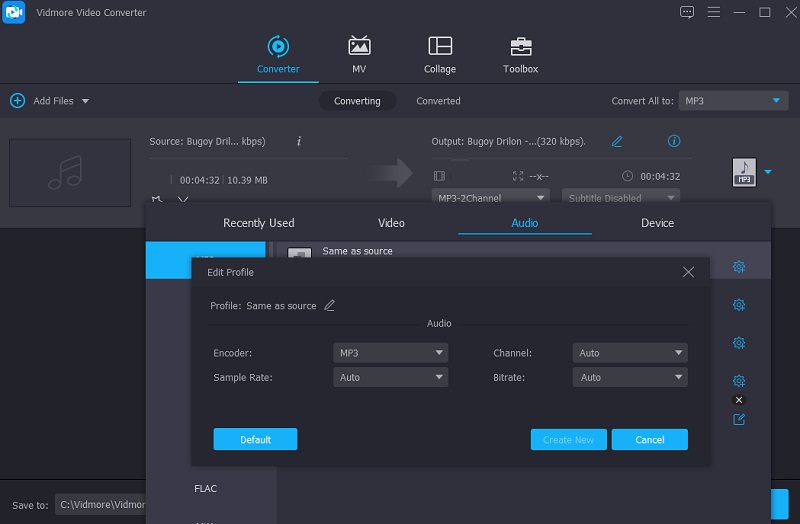Open the Toolbox section

click(520, 55)
